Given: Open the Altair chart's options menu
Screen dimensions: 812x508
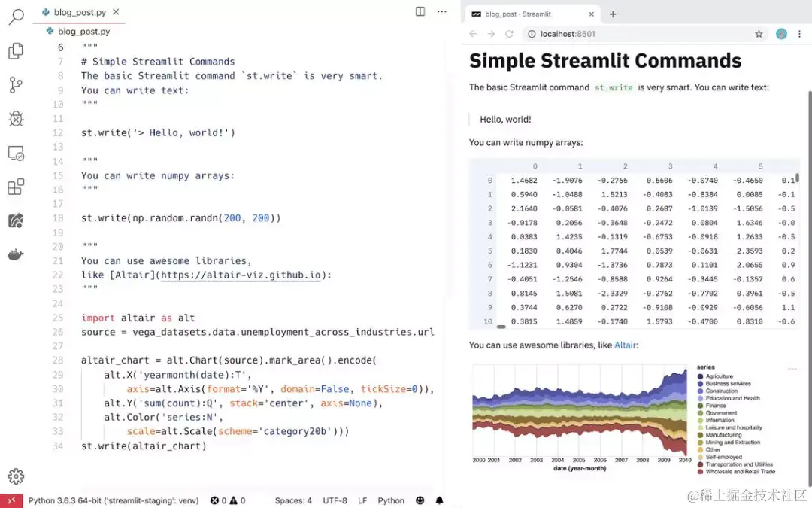Looking at the screenshot, I should click(x=792, y=368).
